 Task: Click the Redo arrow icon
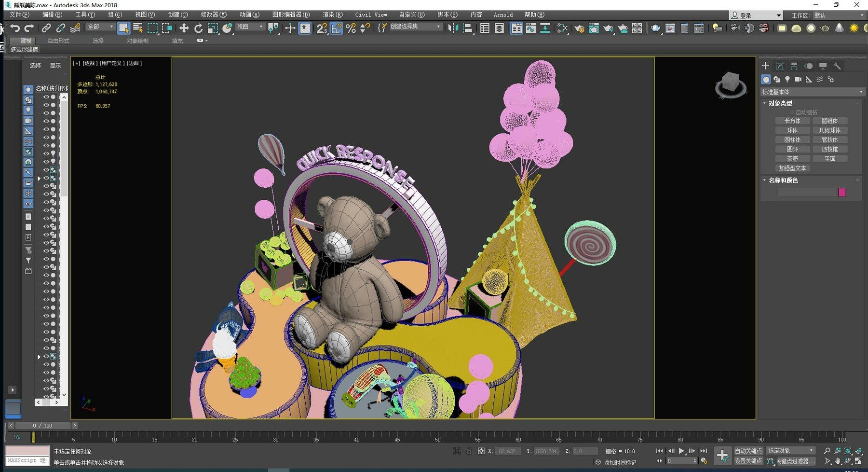[29, 28]
